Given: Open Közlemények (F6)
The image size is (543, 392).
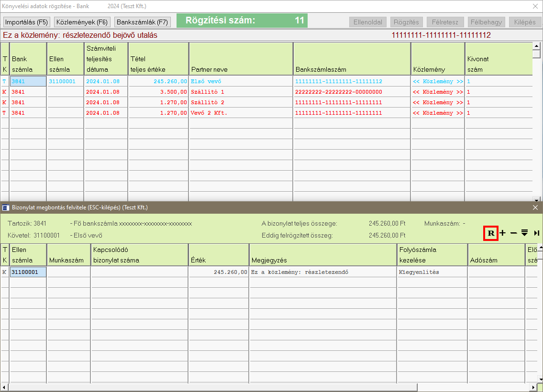Looking at the screenshot, I should point(82,22).
